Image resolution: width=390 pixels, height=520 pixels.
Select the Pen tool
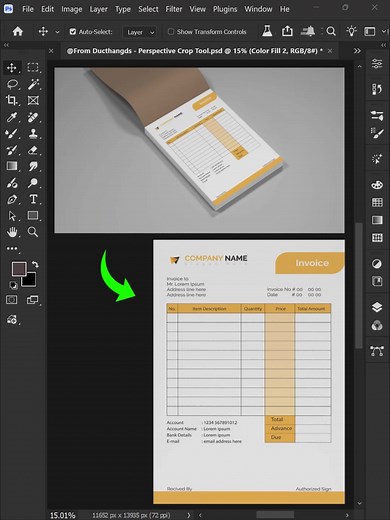tap(12, 199)
